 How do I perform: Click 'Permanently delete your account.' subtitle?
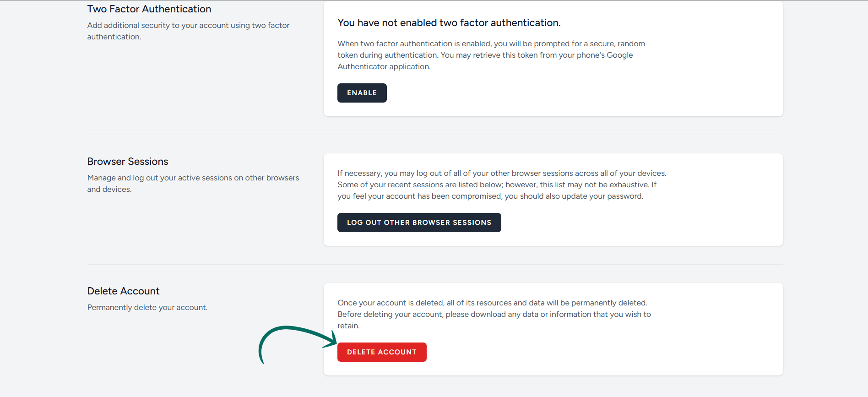tap(147, 308)
